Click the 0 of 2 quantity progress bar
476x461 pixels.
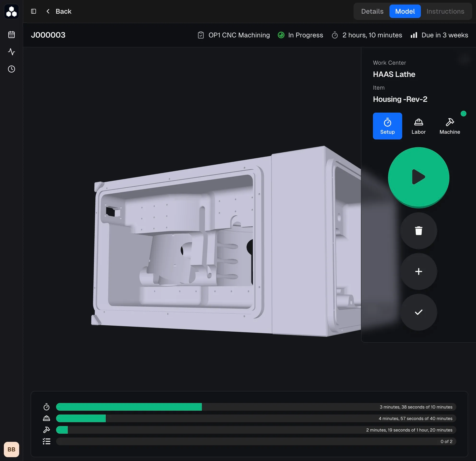point(256,441)
